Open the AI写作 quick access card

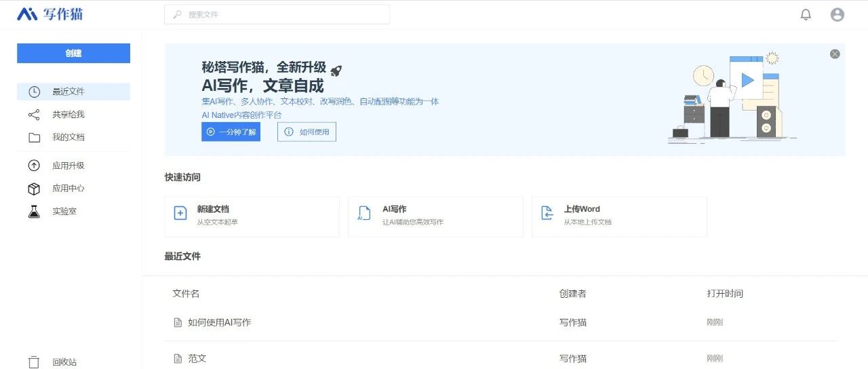pyautogui.click(x=435, y=217)
